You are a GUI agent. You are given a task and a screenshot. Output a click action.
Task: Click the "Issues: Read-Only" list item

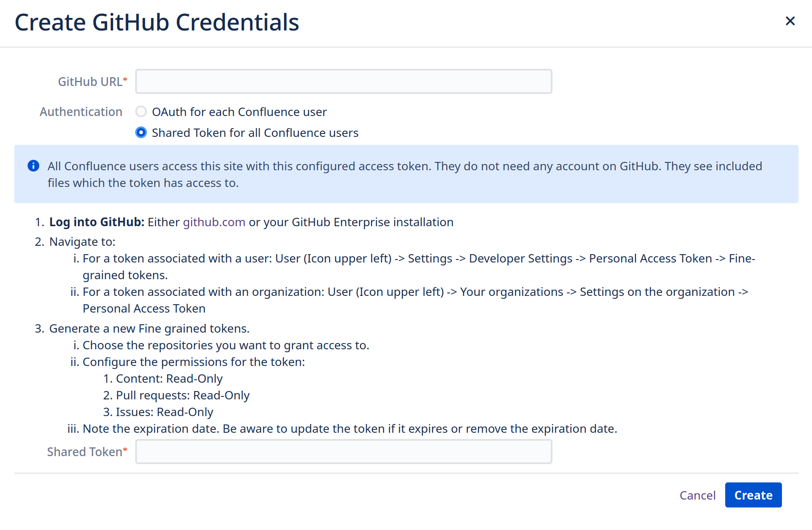(x=164, y=412)
